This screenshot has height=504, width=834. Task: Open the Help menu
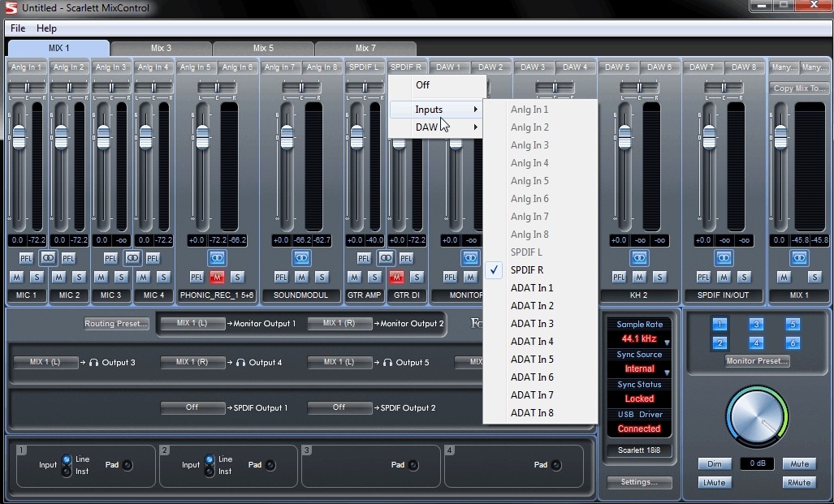[x=46, y=28]
